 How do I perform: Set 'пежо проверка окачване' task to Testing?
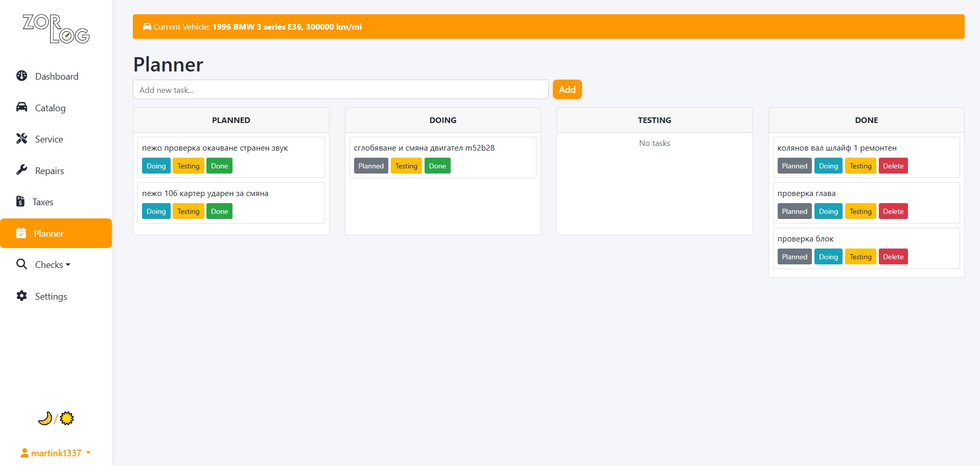(188, 166)
